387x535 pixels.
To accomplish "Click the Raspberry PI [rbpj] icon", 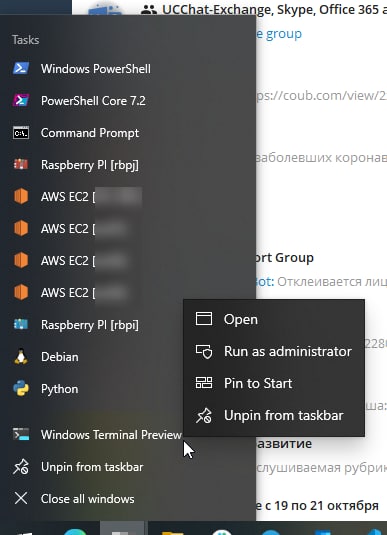I will point(21,164).
